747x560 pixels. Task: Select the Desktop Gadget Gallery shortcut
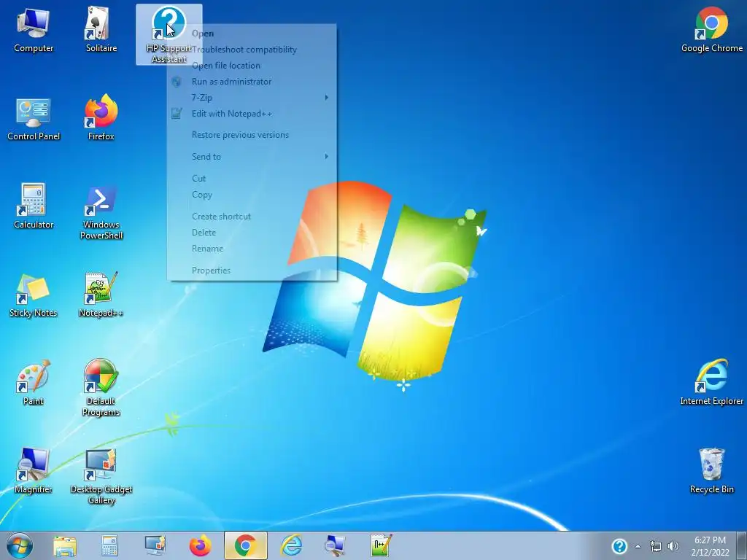click(101, 476)
